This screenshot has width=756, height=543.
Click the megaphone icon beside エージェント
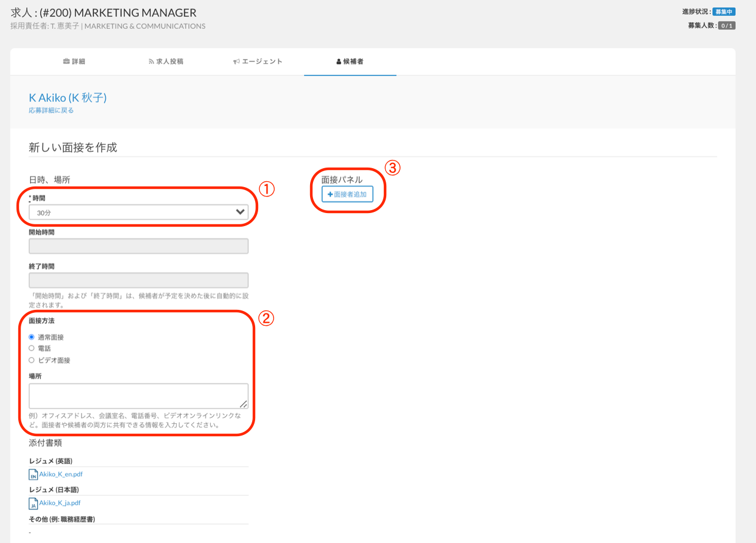(x=236, y=61)
